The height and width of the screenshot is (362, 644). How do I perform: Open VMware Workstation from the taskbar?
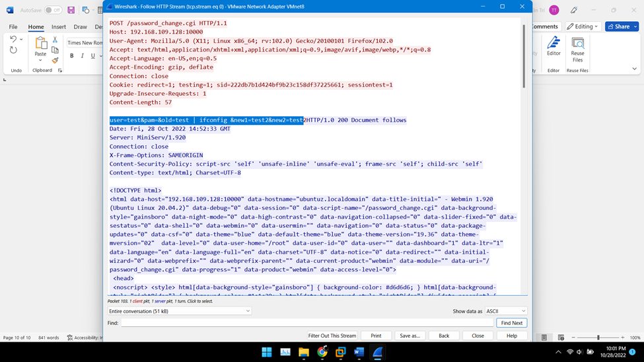340,352
